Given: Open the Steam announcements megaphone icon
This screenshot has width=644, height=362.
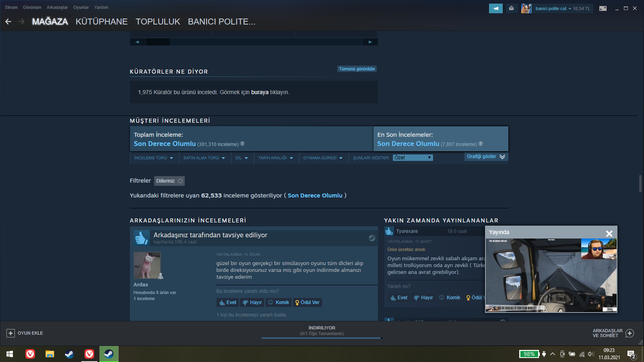Looking at the screenshot, I should coord(496,8).
